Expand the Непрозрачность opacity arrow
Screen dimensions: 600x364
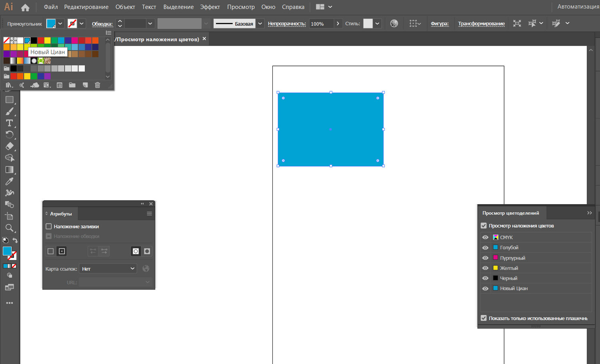[338, 24]
